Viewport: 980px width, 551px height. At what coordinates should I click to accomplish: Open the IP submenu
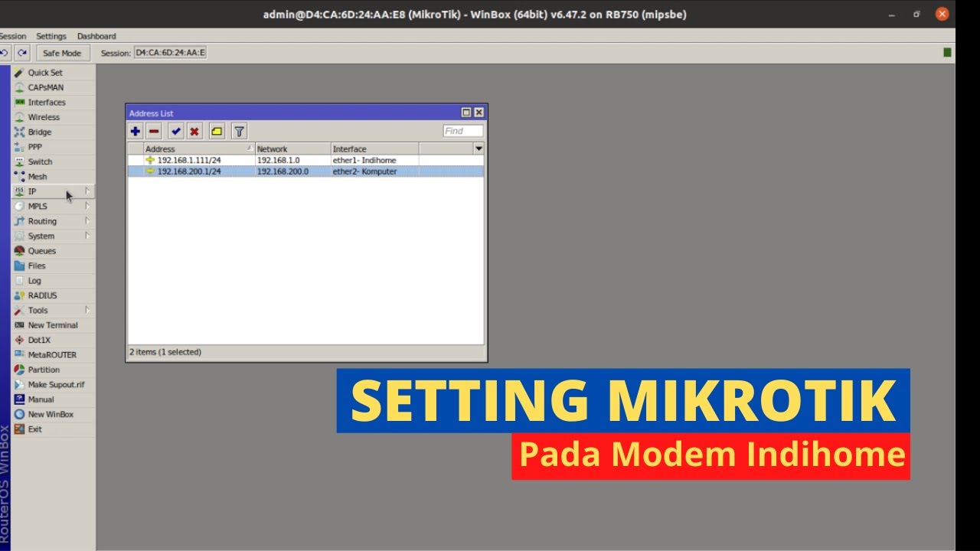pos(53,191)
